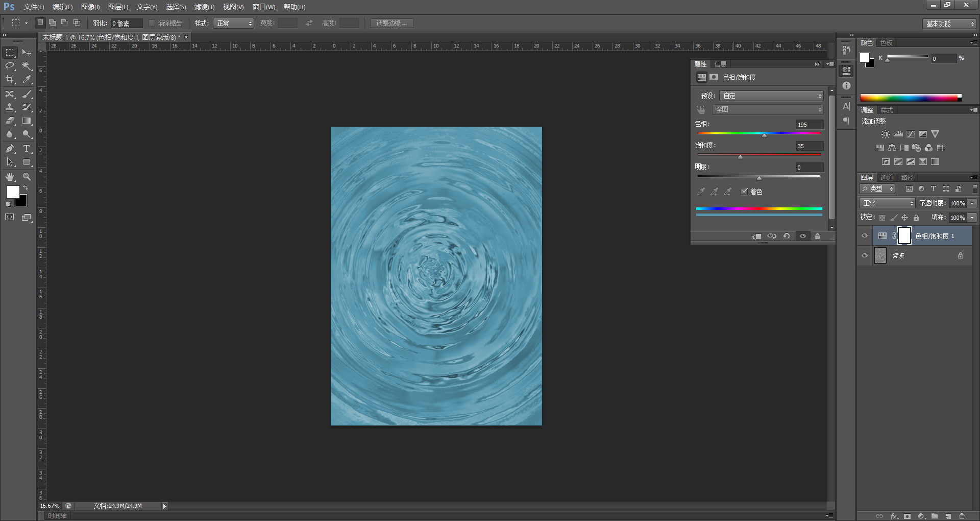
Task: Select the Crop tool
Action: click(10, 79)
